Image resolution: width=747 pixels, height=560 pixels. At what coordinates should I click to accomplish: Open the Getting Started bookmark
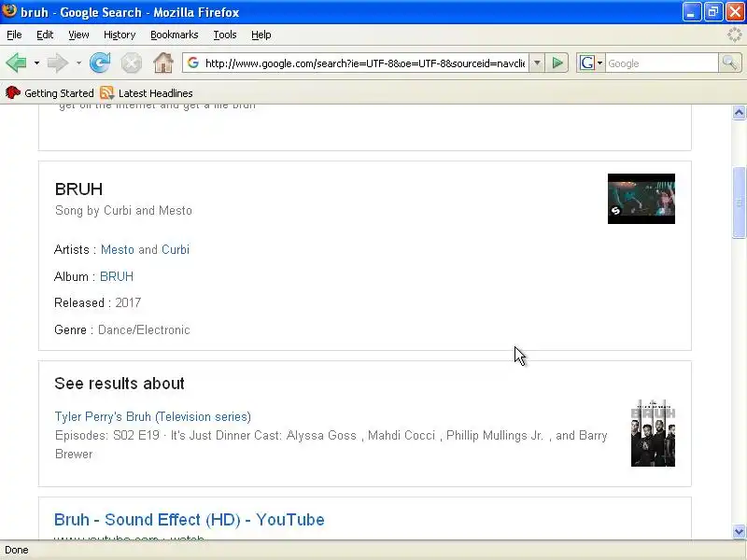point(49,92)
